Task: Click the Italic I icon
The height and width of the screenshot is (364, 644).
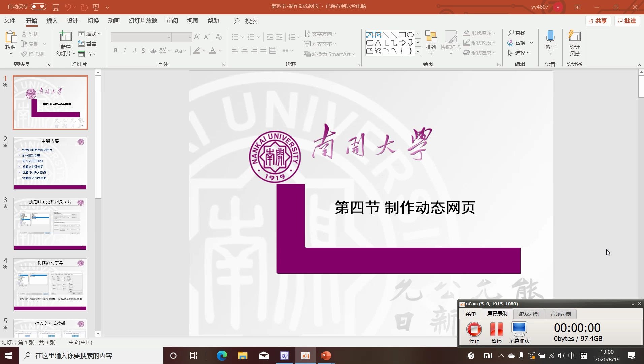Action: (x=125, y=51)
